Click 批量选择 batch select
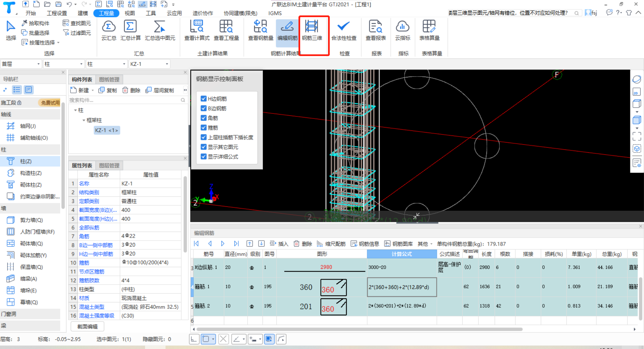Viewport: 644px width, 349px height. pyautogui.click(x=35, y=33)
